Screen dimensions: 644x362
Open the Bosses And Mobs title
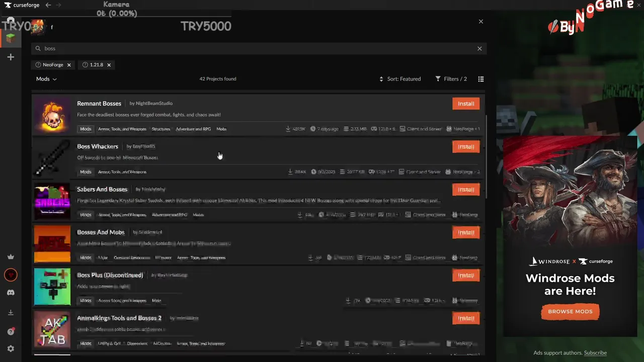click(101, 232)
